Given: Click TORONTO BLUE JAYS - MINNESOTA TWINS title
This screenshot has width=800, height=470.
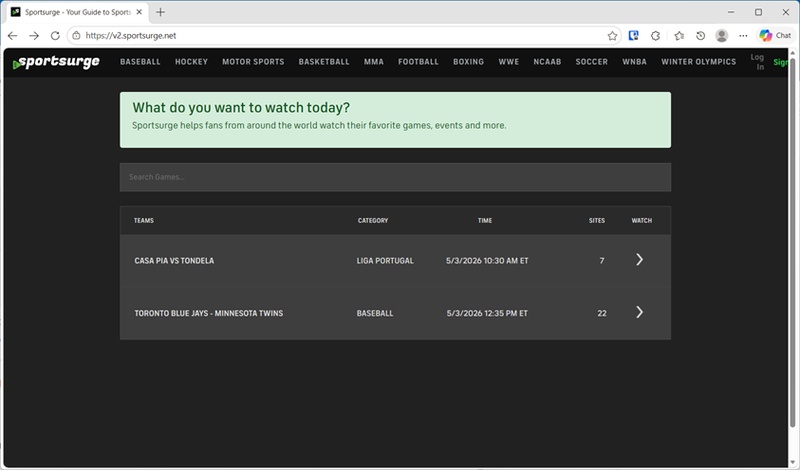Looking at the screenshot, I should coord(209,313).
